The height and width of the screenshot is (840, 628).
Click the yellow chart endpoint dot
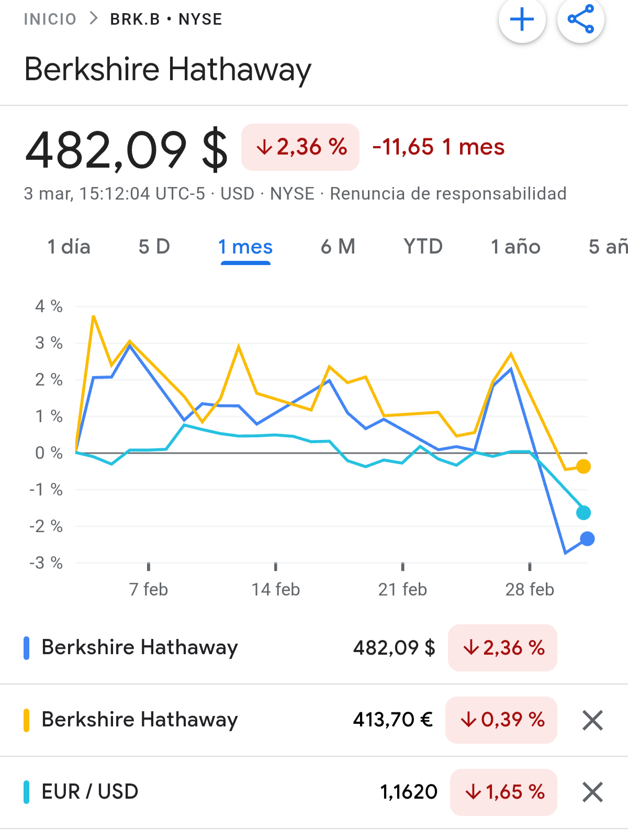[x=583, y=466]
